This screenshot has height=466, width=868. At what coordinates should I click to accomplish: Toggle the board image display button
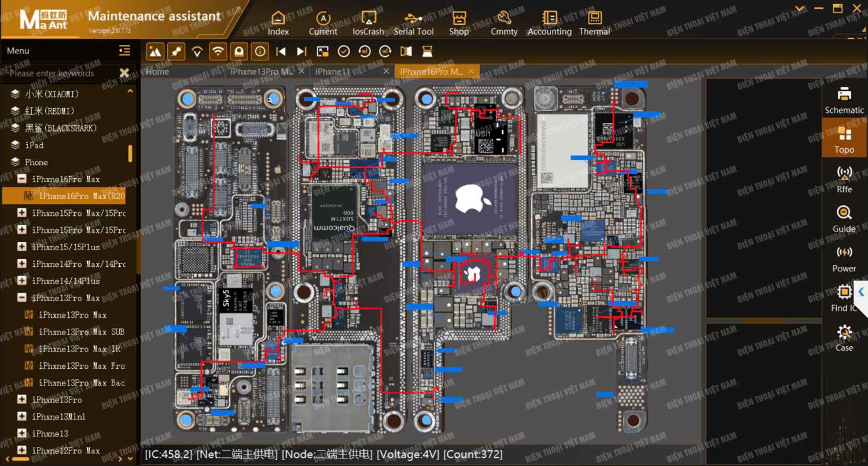[x=155, y=52]
